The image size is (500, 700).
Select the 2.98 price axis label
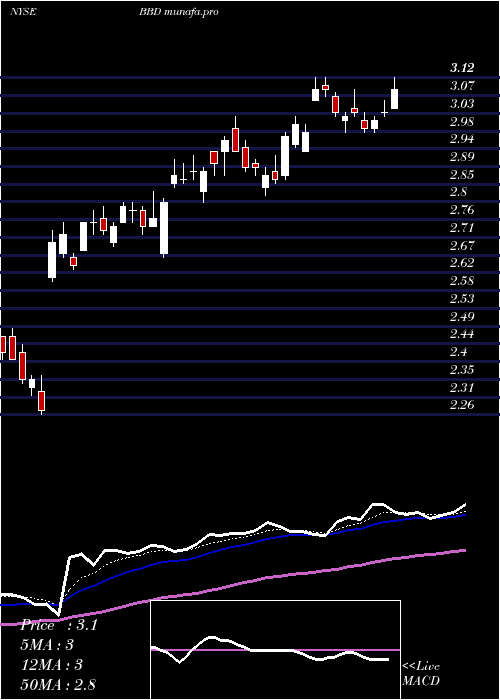(462, 121)
